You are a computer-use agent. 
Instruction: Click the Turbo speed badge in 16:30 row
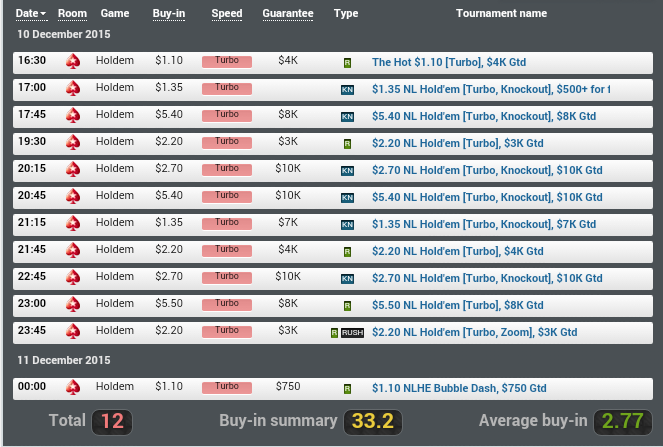point(227,61)
